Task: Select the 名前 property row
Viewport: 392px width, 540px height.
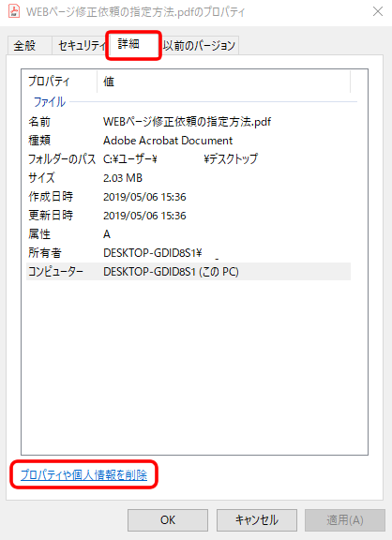Action: [188, 122]
